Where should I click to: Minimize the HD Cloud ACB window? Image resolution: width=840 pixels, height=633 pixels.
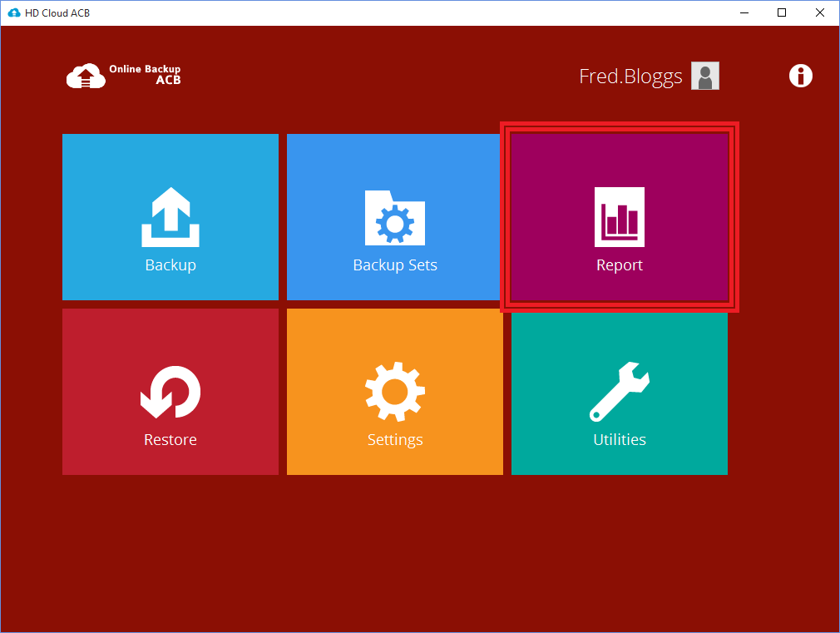pos(744,12)
